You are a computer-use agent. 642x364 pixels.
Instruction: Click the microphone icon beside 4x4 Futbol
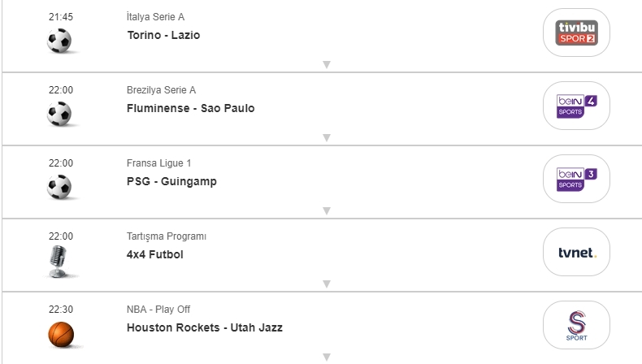coord(59,260)
